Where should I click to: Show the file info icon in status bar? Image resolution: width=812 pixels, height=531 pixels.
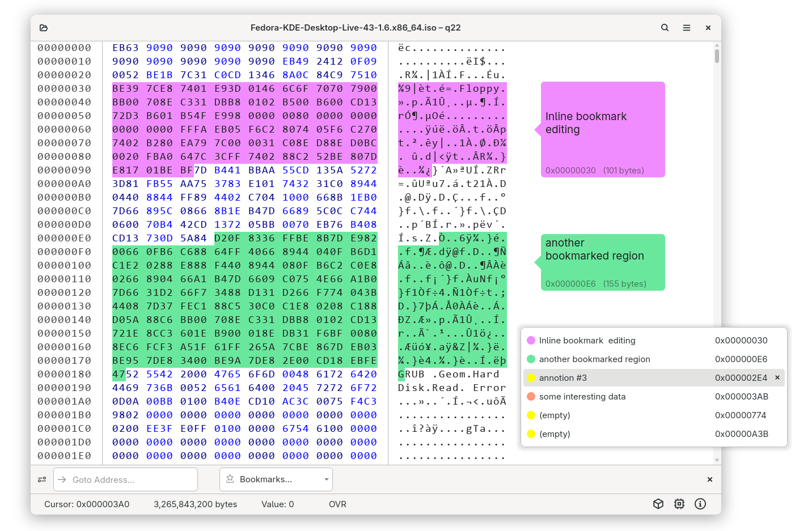[x=700, y=504]
